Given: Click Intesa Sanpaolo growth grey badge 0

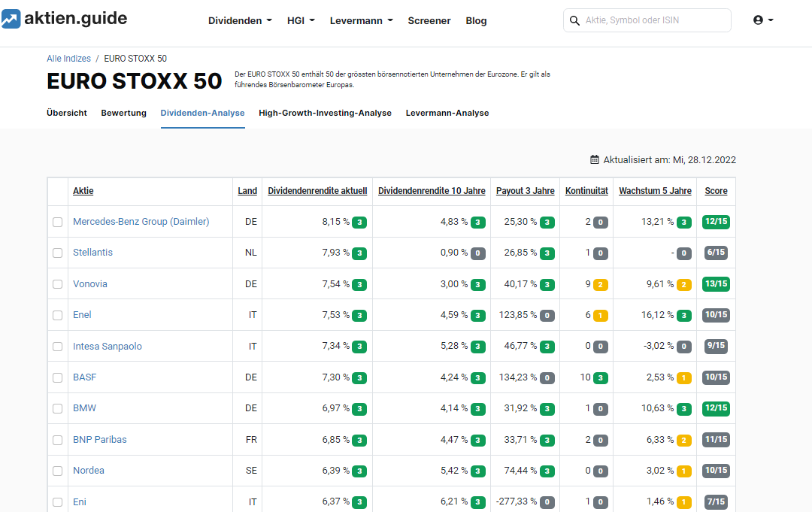Looking at the screenshot, I should (684, 347).
